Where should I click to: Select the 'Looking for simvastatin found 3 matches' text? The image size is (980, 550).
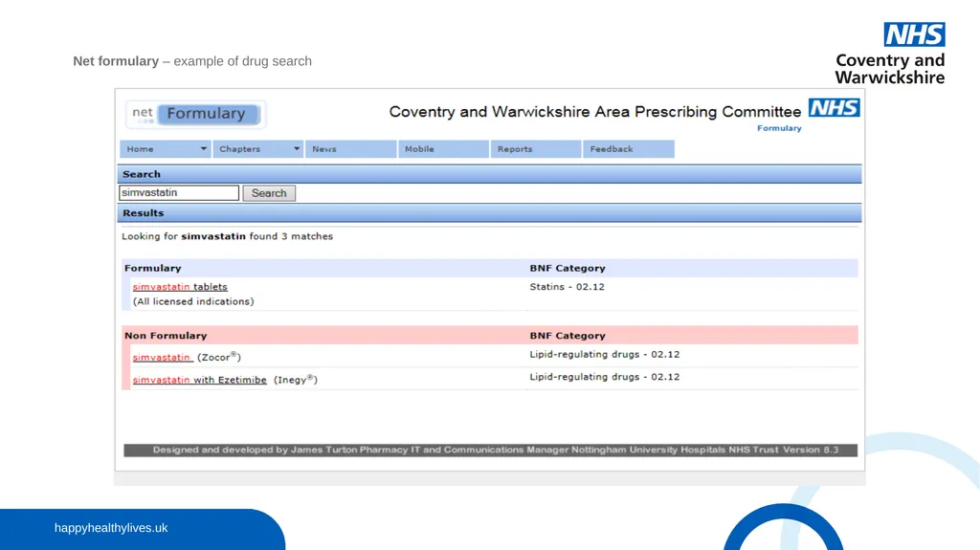228,236
